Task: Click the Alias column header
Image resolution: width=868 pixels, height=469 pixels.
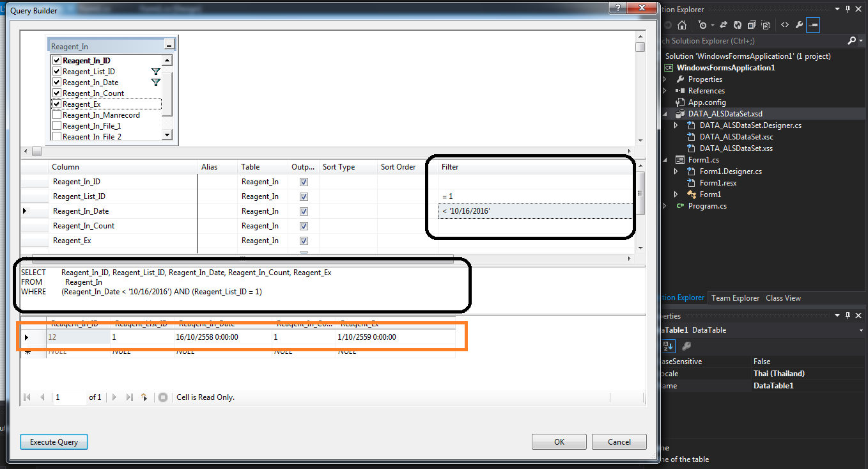Action: (x=217, y=167)
